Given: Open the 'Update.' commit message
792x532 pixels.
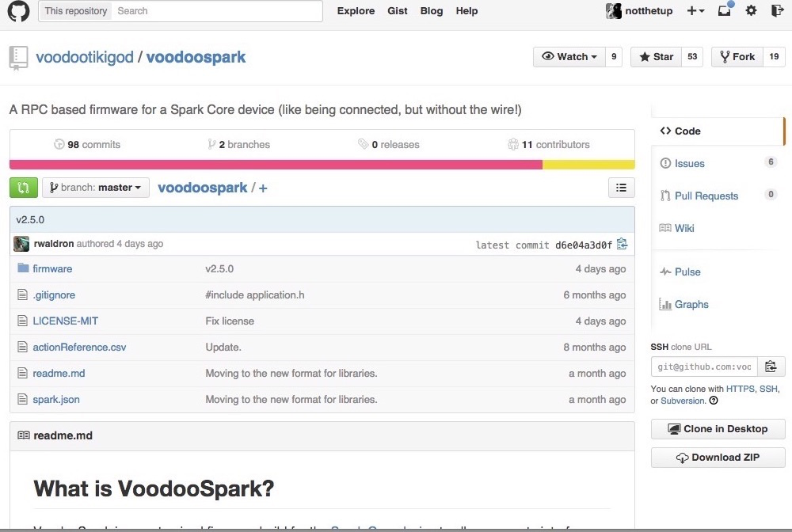Looking at the screenshot, I should tap(223, 348).
